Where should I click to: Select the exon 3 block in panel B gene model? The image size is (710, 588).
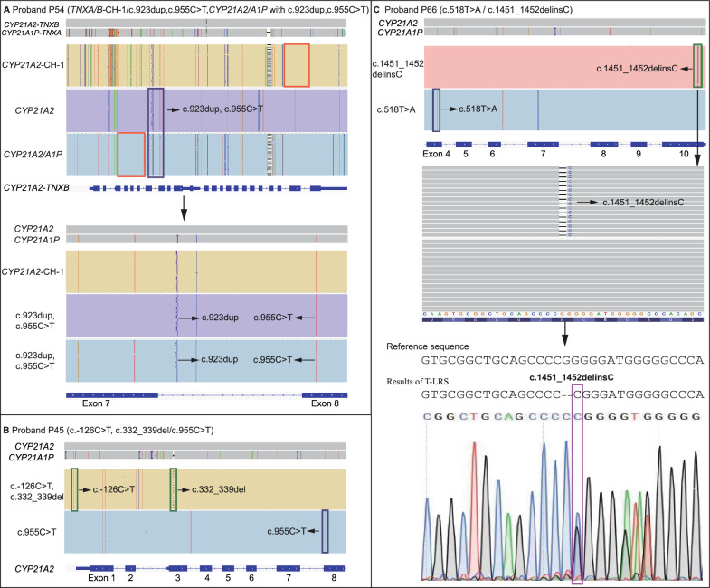(177, 568)
